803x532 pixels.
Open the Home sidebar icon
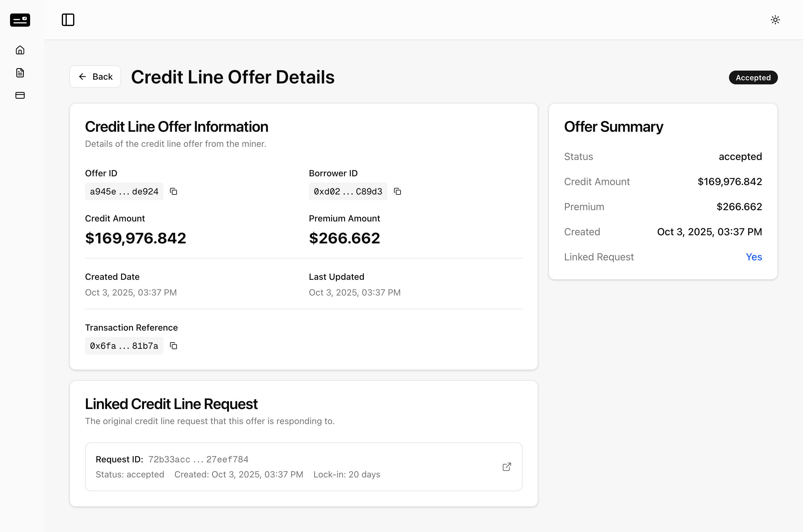coord(20,50)
